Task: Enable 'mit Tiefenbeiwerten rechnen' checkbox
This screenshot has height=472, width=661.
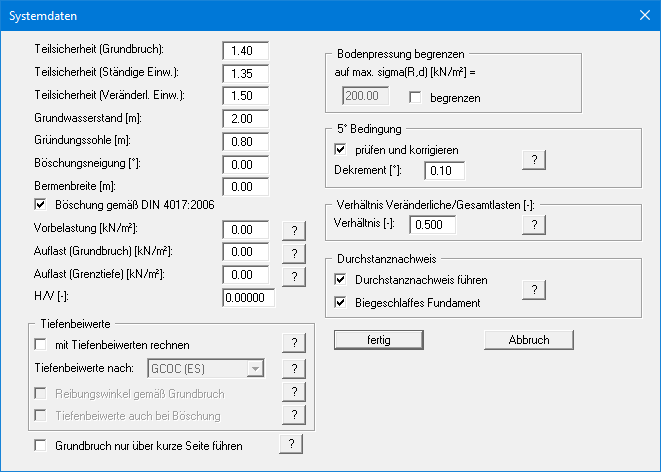Action: click(x=41, y=345)
